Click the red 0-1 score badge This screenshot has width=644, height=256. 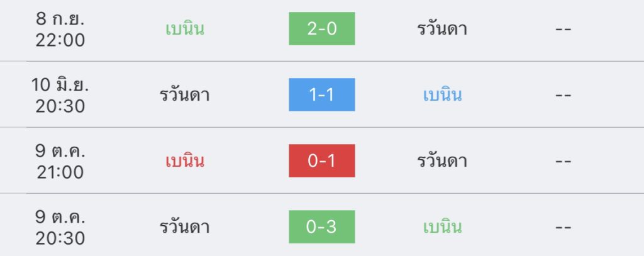322,161
